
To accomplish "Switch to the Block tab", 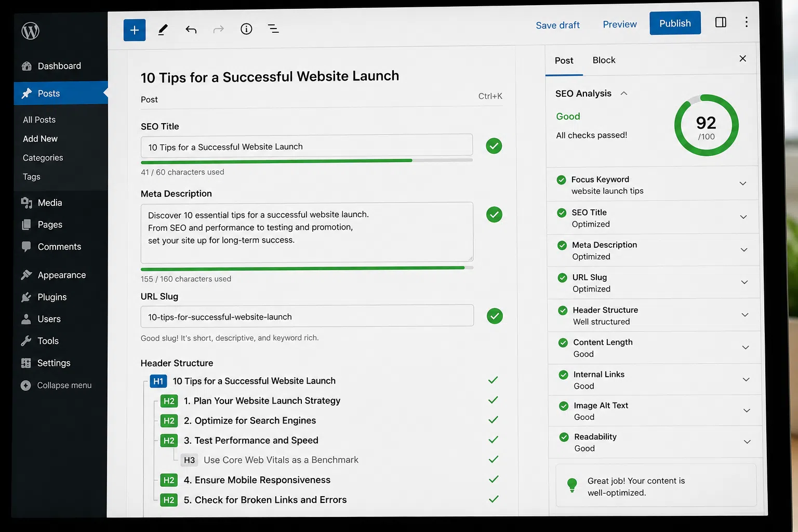I will (604, 60).
